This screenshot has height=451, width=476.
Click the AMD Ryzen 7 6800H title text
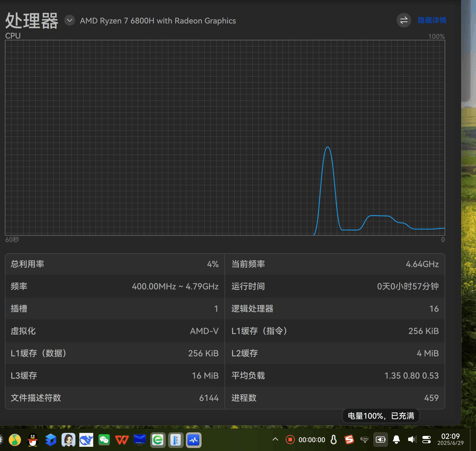158,20
